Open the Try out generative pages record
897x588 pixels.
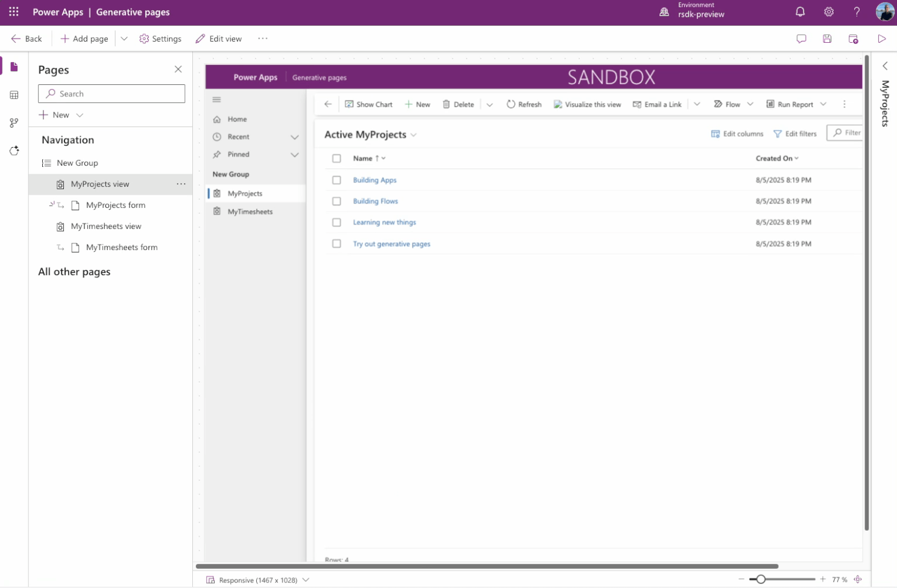coord(391,244)
